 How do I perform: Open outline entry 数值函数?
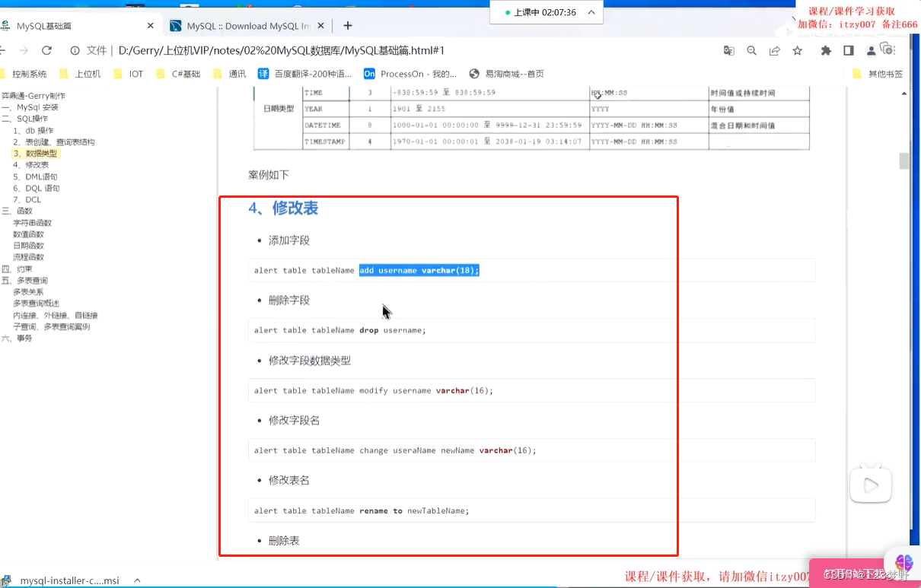pyautogui.click(x=28, y=234)
